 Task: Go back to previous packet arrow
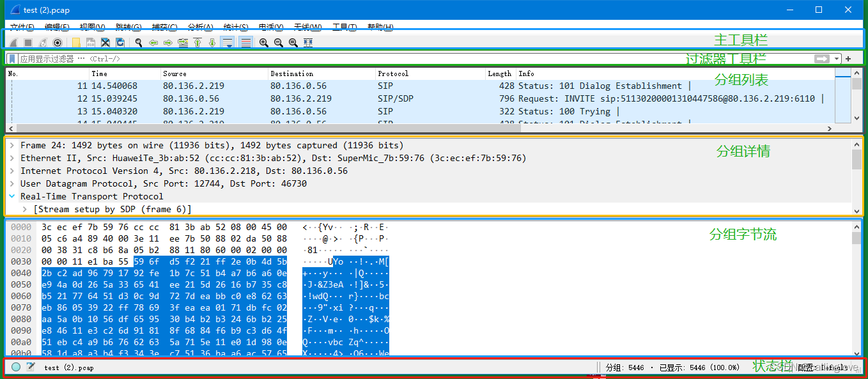(x=153, y=43)
